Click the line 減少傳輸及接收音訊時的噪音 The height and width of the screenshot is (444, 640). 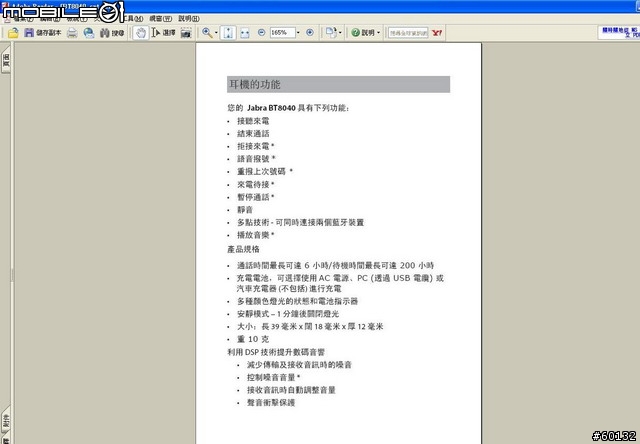[299, 364]
